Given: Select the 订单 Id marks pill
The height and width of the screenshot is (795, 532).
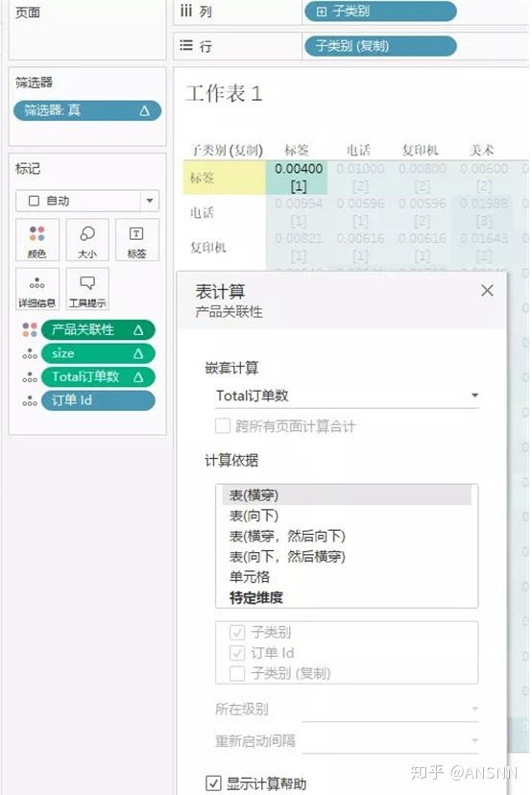Looking at the screenshot, I should 98,400.
